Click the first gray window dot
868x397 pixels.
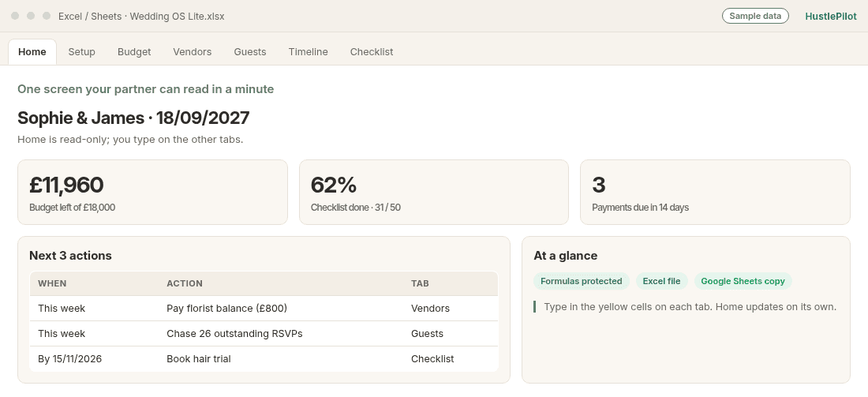coord(15,16)
